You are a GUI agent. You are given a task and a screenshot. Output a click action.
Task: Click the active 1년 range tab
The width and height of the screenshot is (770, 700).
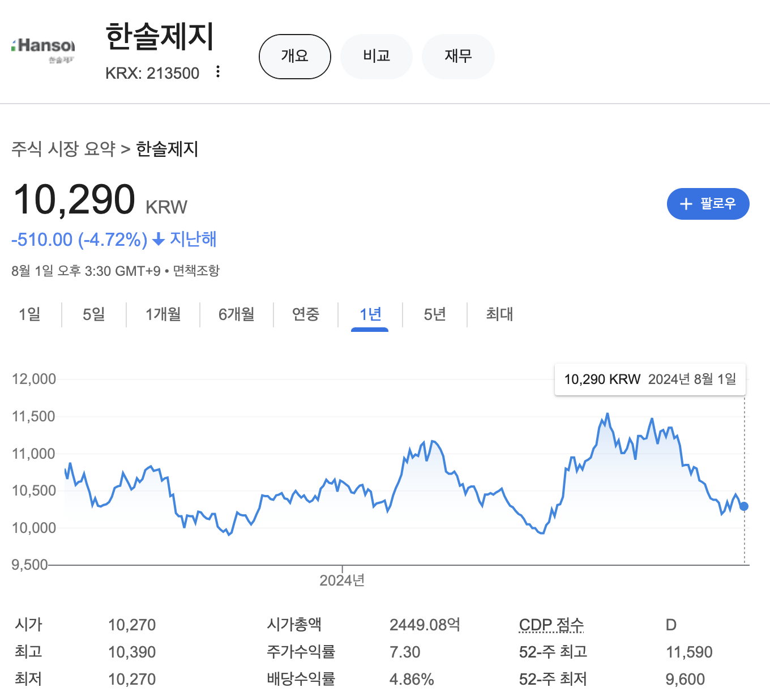coord(370,314)
